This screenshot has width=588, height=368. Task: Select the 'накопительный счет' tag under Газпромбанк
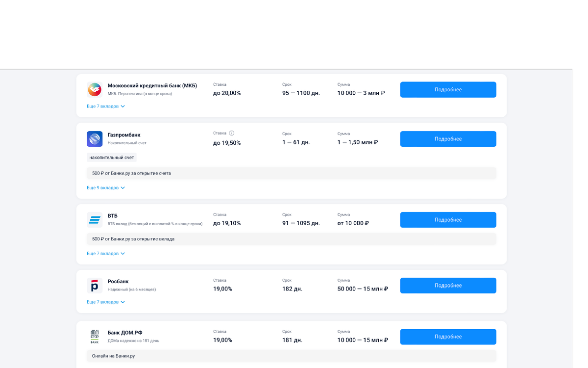112,158
